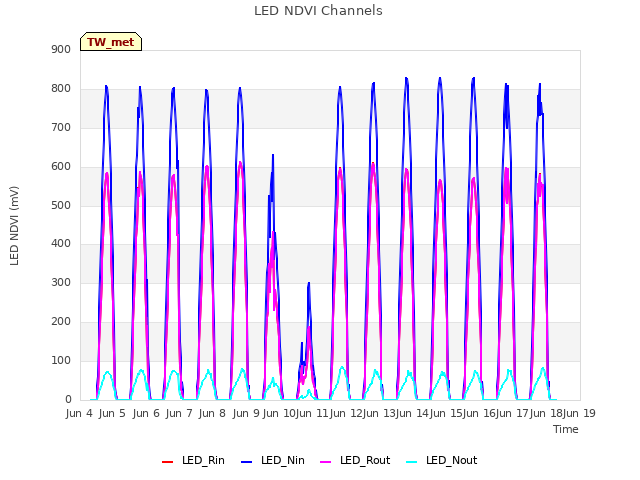Click the 300 y-axis tick label

pos(61,282)
